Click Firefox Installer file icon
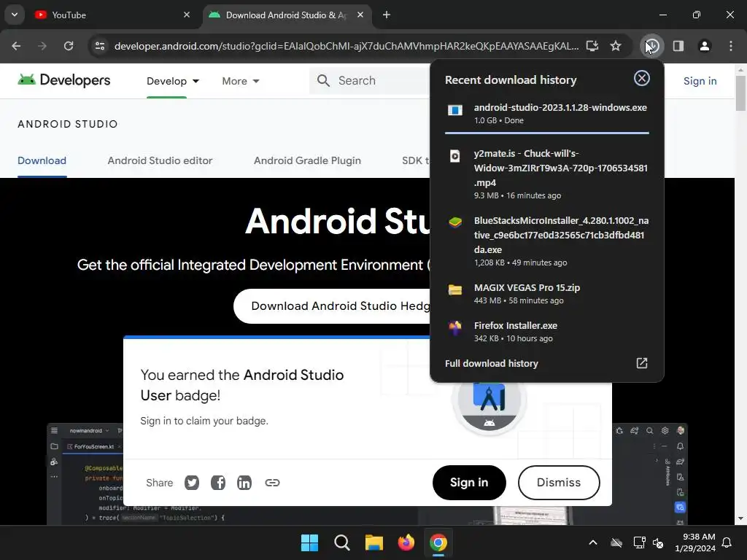 [x=455, y=327]
